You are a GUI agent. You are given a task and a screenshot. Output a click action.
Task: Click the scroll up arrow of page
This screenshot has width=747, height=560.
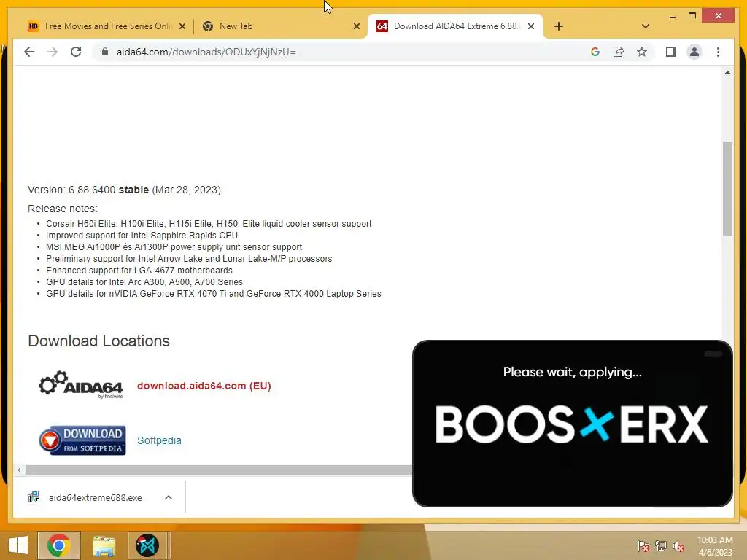coord(727,72)
